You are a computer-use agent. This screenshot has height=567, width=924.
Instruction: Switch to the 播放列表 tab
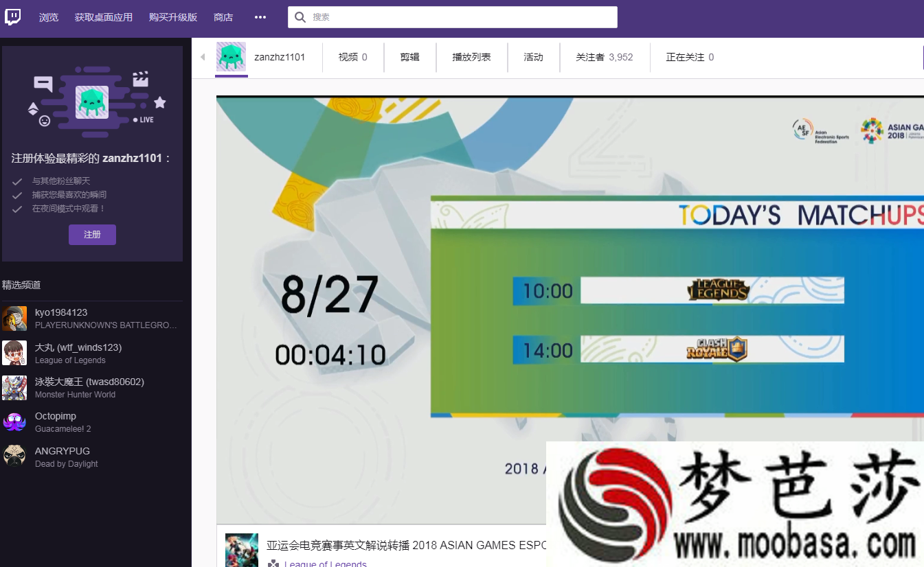pos(471,57)
